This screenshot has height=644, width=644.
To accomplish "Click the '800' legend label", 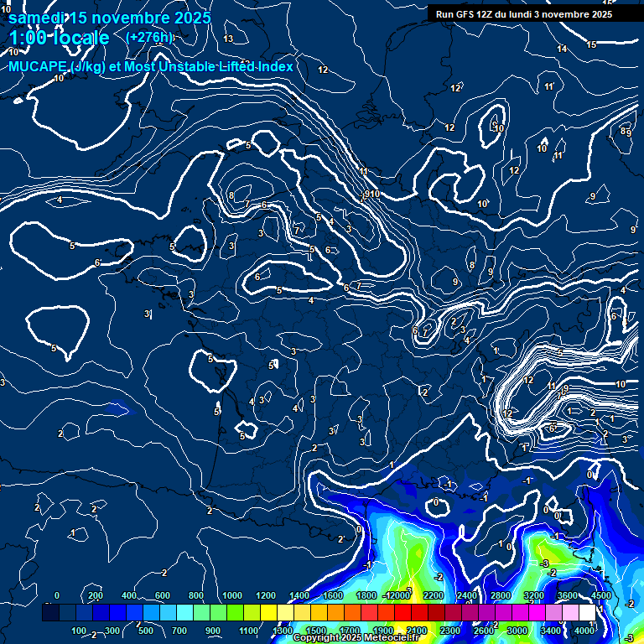I will coord(196,595).
